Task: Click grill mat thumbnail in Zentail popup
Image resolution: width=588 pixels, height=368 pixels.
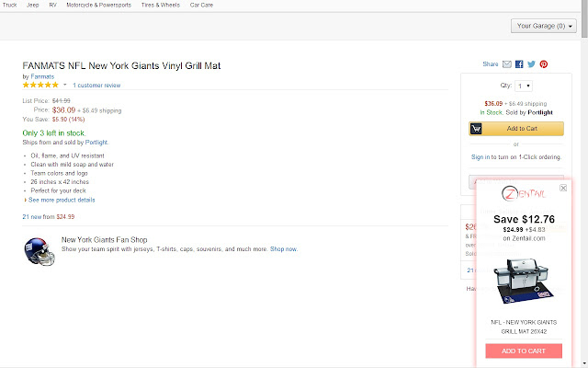Action: (523, 282)
